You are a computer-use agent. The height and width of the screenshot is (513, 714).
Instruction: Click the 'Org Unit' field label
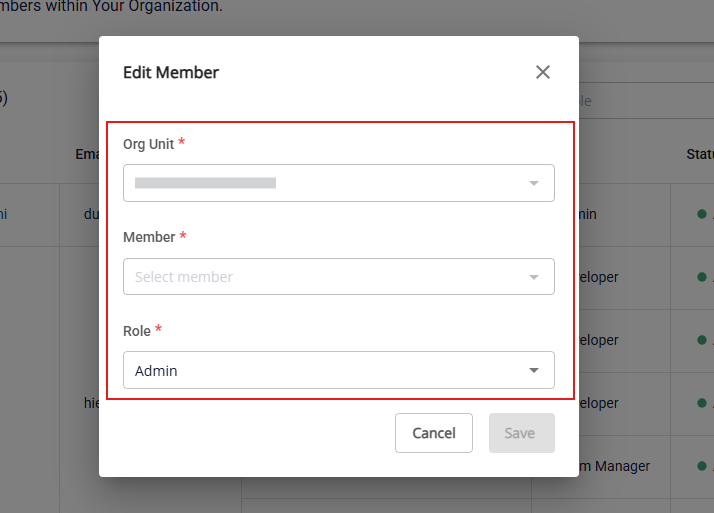148,144
